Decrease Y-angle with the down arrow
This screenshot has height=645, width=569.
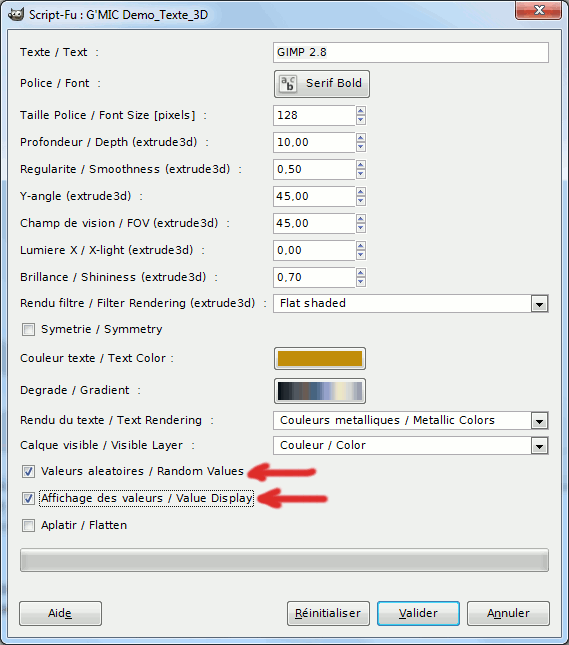click(x=361, y=201)
